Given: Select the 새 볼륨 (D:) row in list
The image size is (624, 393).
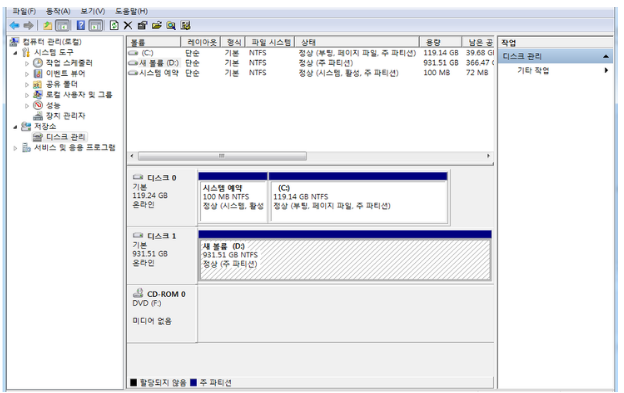Looking at the screenshot, I should point(310,63).
